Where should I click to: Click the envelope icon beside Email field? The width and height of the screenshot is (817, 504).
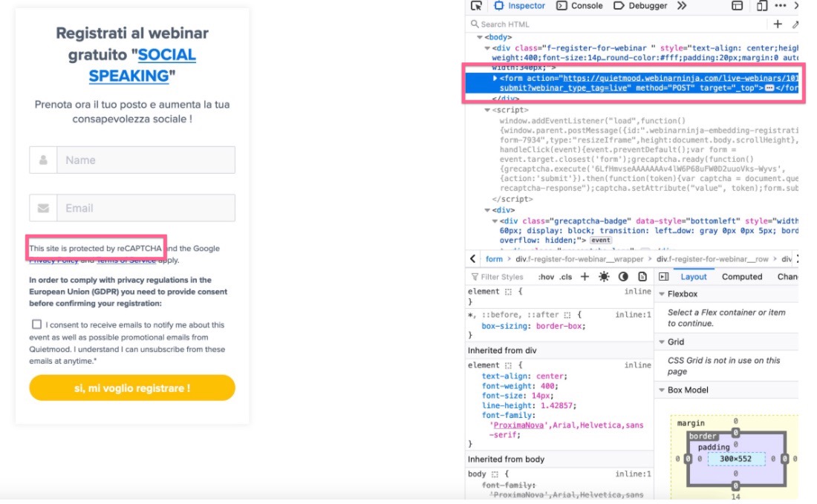coord(43,209)
